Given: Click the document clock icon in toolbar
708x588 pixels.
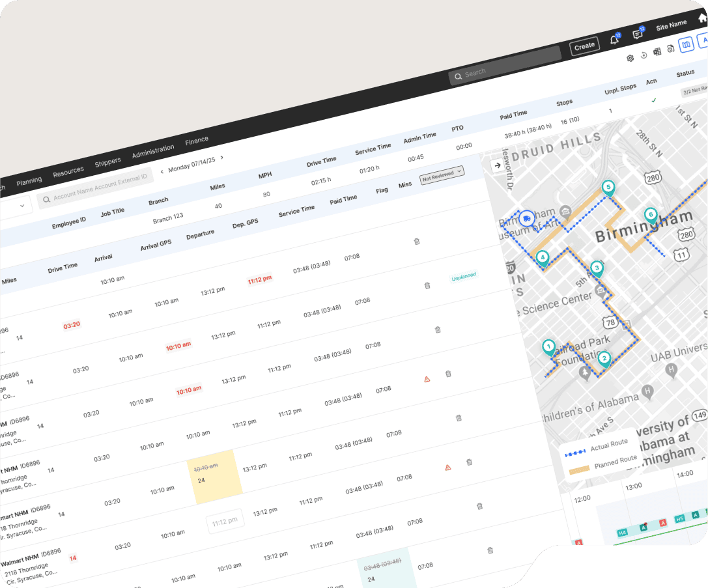Looking at the screenshot, I should point(670,48).
